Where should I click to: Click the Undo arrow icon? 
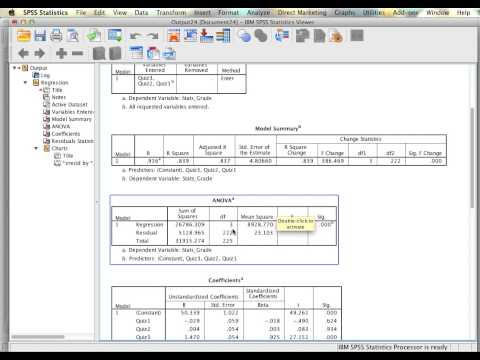click(135, 36)
